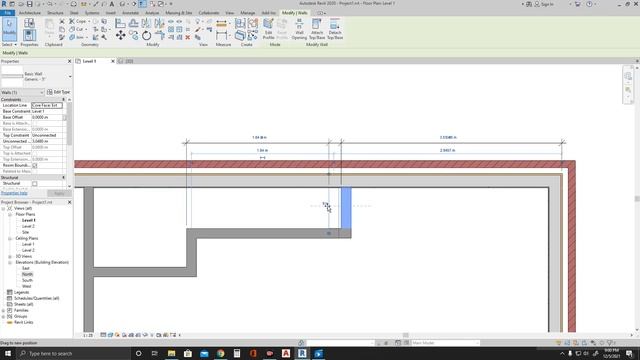640x360 pixels.
Task: Collapse the Floor Plans tree node
Action: [10, 214]
